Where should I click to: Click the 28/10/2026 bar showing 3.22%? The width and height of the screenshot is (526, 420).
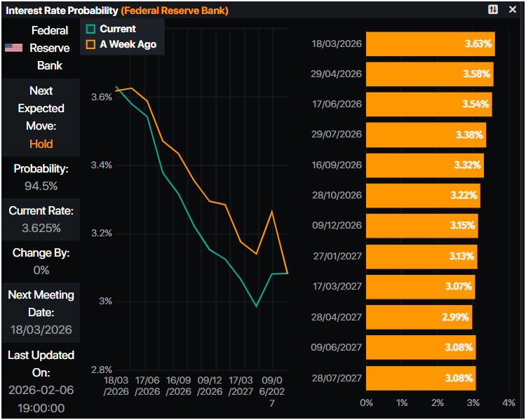click(x=423, y=196)
